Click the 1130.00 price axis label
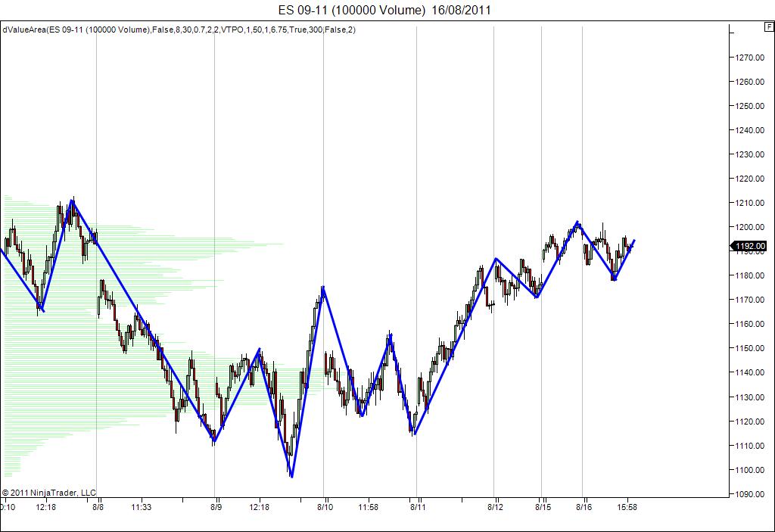Viewport: 775px width, 532px height. tap(749, 397)
